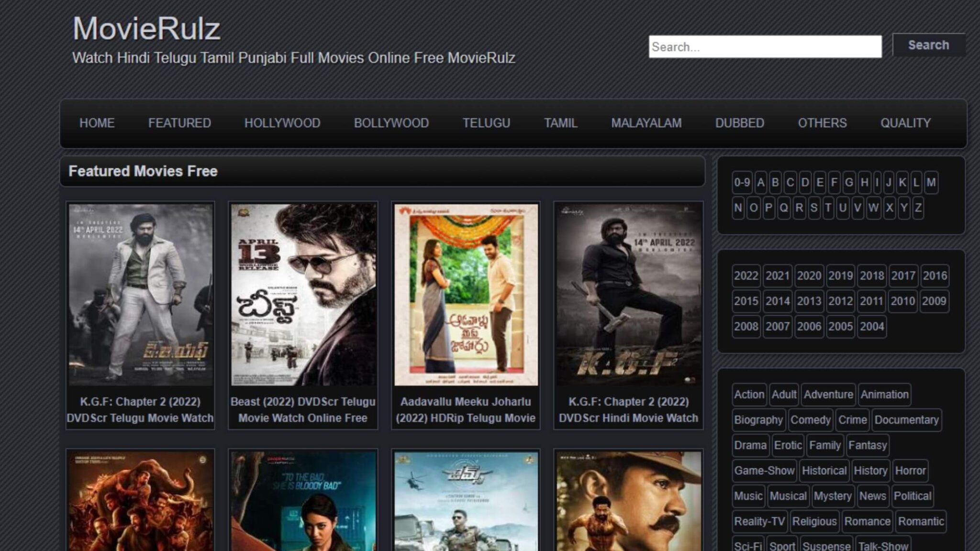Select the Horror genre tag
This screenshot has height=551, width=980.
click(x=911, y=471)
